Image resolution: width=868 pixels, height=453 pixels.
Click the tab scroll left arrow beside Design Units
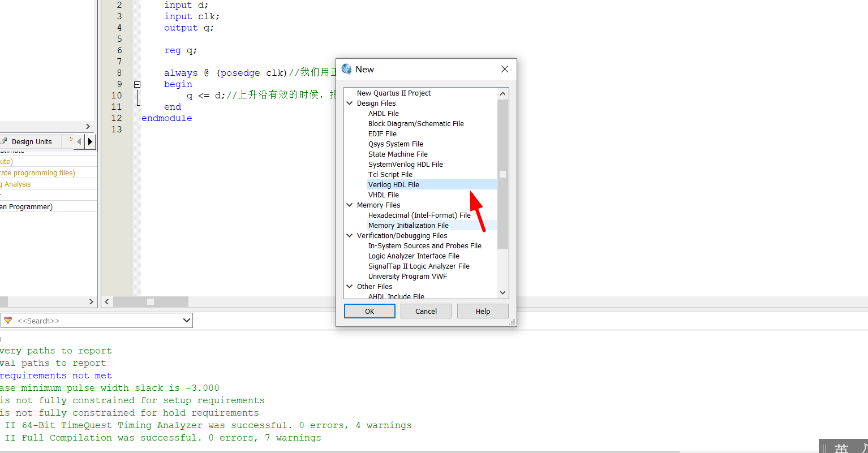point(79,141)
